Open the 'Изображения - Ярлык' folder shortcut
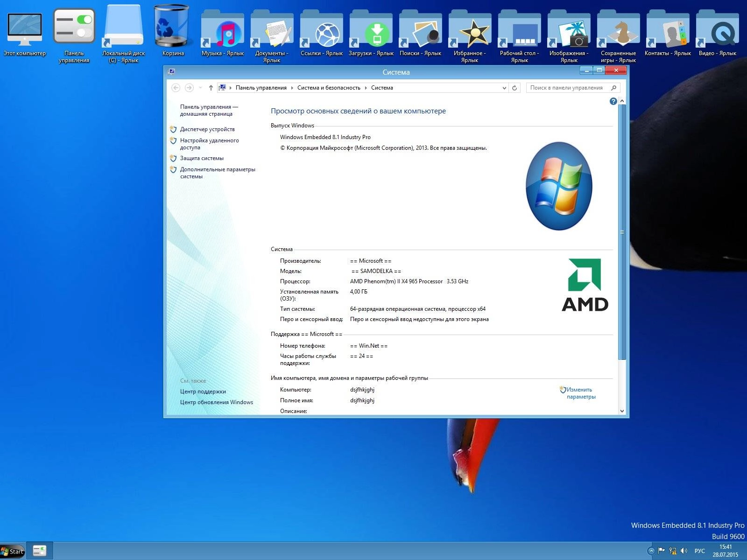This screenshot has width=747, height=560. coord(569,37)
